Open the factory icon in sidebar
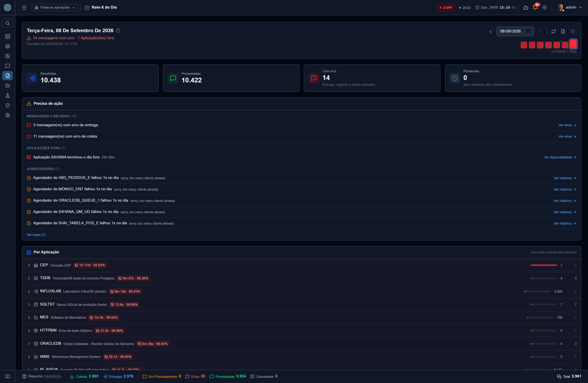588x383 pixels. point(7,85)
